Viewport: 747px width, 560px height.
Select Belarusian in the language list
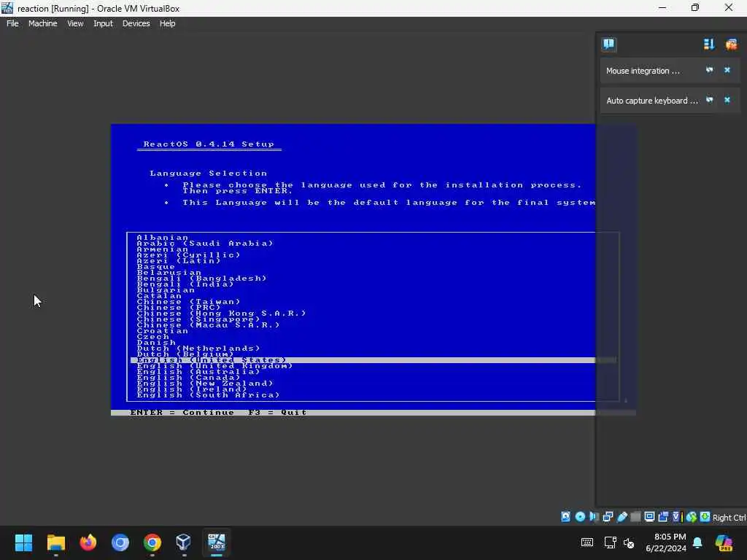coord(169,273)
